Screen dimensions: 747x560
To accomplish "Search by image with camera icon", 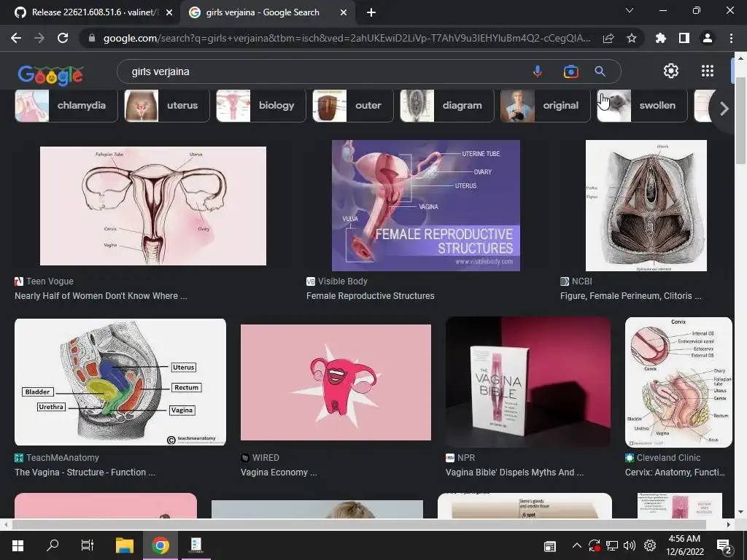I will [x=570, y=71].
